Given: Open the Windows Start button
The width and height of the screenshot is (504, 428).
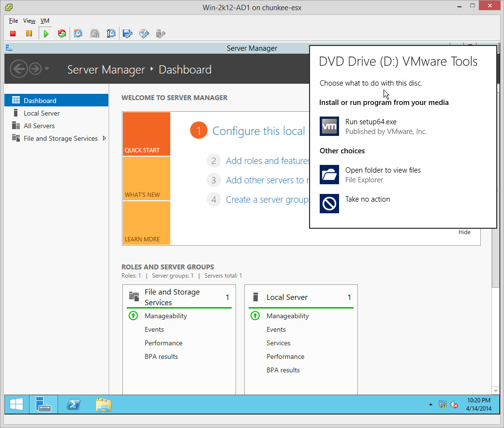Looking at the screenshot, I should coord(16,404).
